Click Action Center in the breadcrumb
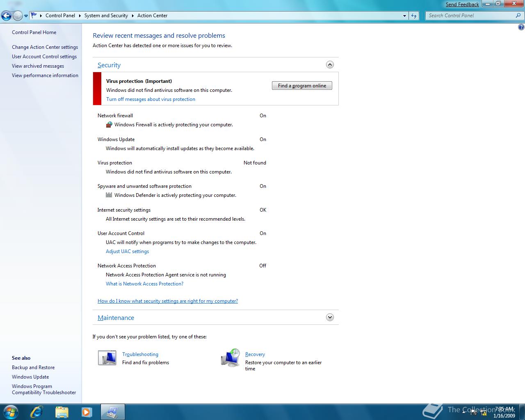This screenshot has width=525, height=420. point(152,16)
